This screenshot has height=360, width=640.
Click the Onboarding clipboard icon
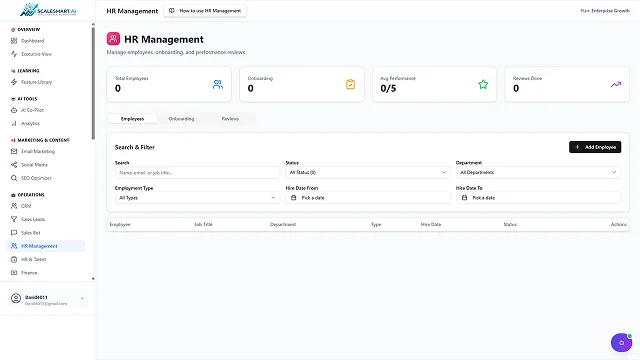click(x=350, y=84)
